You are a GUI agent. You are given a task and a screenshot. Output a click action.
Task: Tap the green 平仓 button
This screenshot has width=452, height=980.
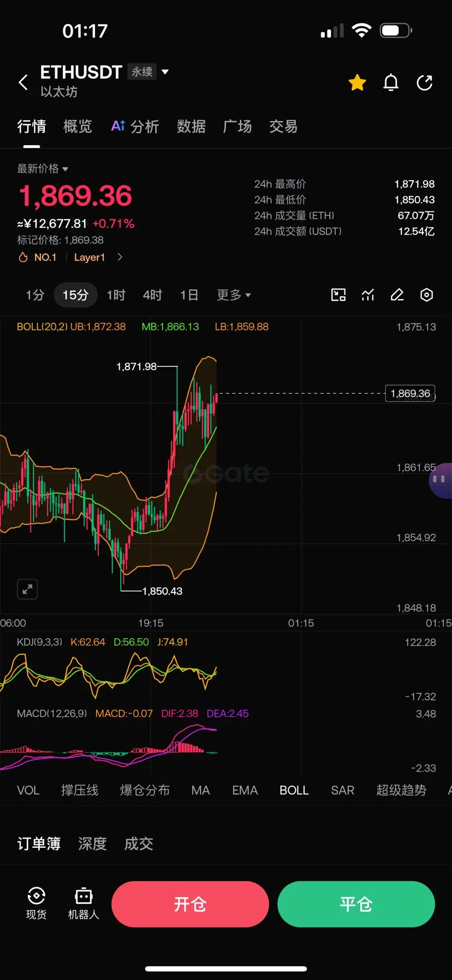pos(356,904)
